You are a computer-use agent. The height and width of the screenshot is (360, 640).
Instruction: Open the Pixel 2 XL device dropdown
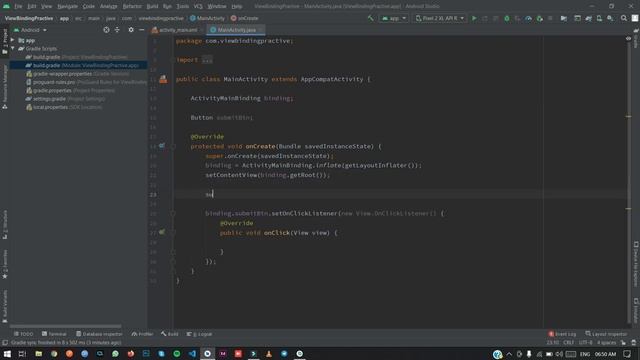click(x=439, y=18)
